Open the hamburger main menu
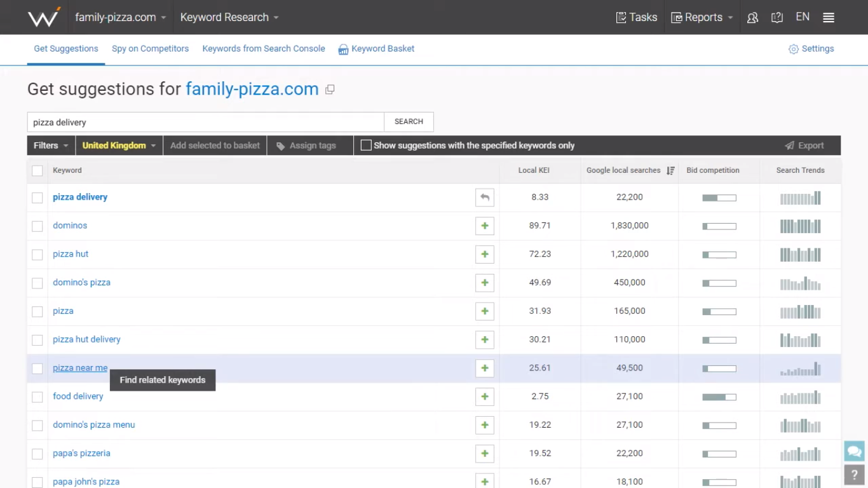 829,18
